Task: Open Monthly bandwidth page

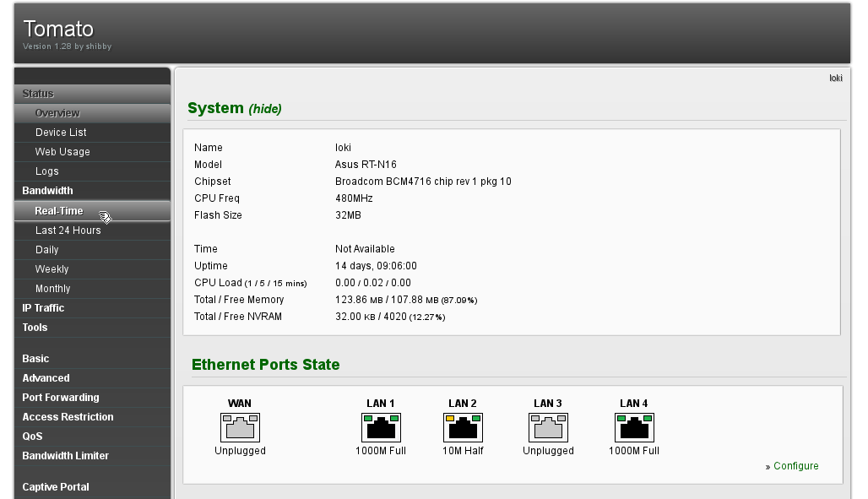Action: pyautogui.click(x=92, y=289)
